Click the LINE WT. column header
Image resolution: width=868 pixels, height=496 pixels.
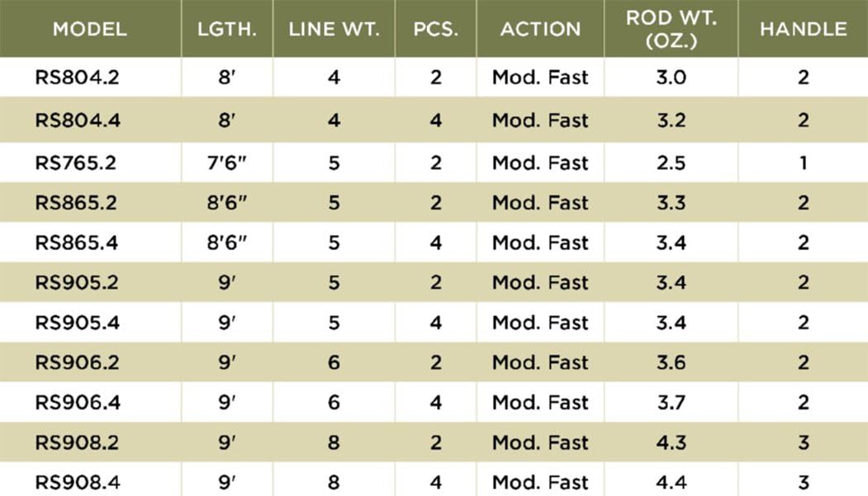[334, 30]
